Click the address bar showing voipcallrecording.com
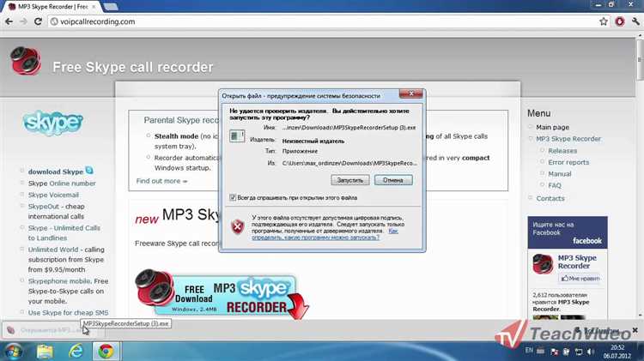644x361 pixels. (324, 21)
